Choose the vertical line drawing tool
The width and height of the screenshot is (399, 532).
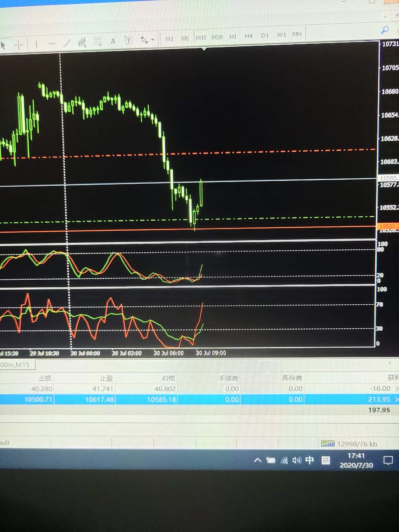tap(36, 44)
